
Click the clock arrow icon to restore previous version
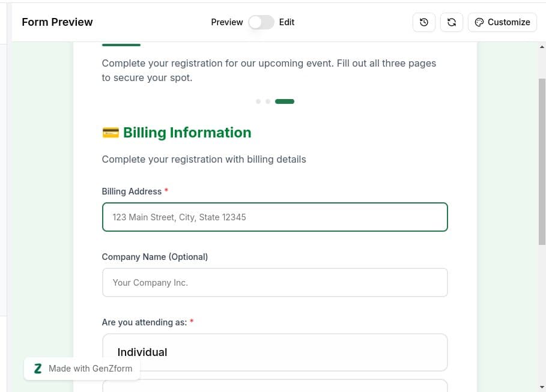423,22
